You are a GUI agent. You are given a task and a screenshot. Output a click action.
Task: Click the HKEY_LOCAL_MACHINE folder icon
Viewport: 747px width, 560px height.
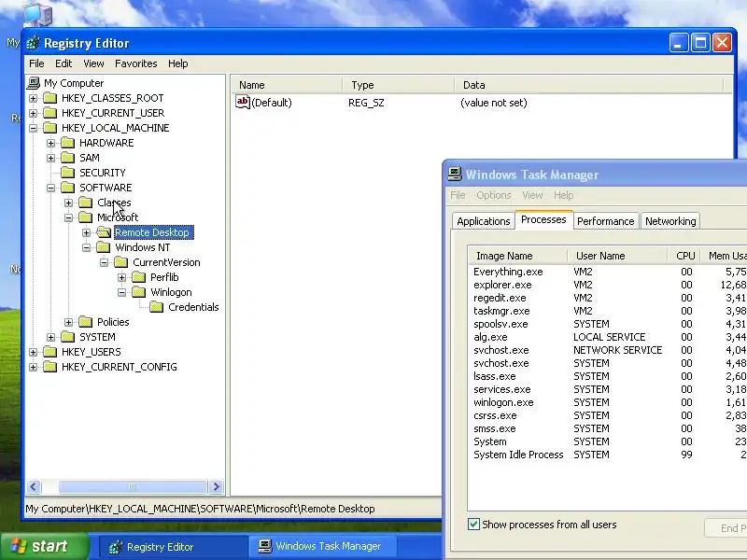tap(50, 128)
